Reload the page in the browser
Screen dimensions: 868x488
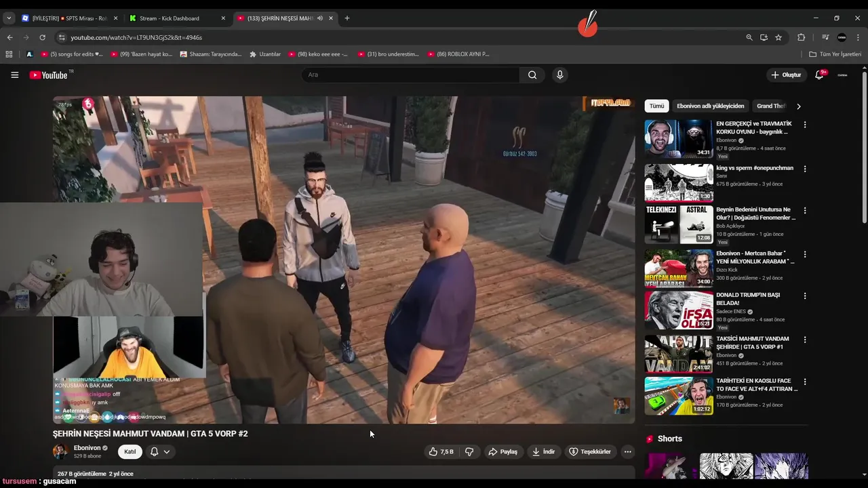click(x=42, y=37)
